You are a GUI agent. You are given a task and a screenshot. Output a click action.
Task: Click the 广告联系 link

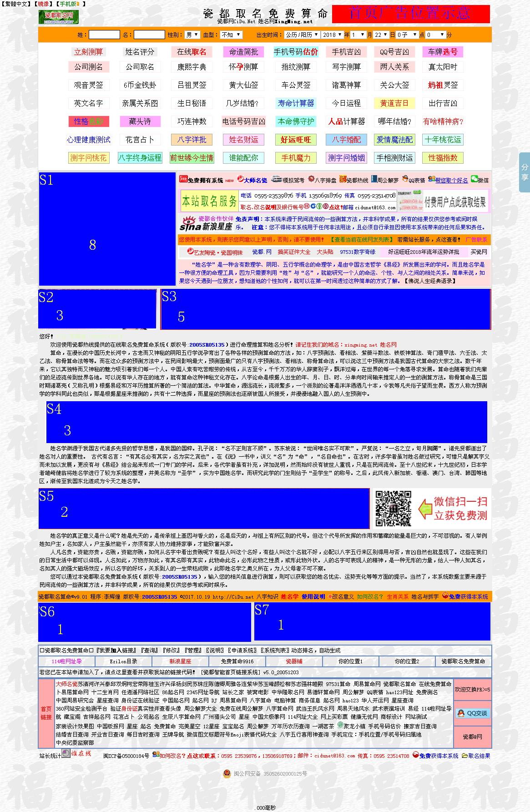(x=476, y=239)
